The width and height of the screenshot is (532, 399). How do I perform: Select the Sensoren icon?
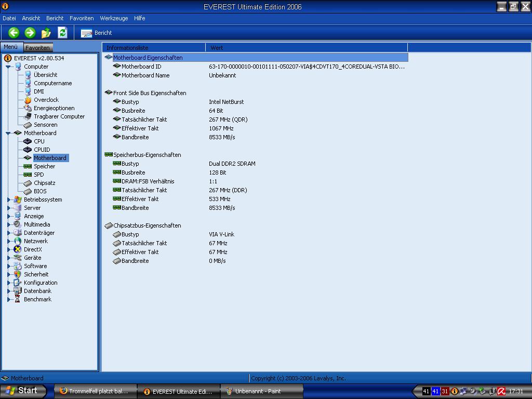pyautogui.click(x=28, y=125)
